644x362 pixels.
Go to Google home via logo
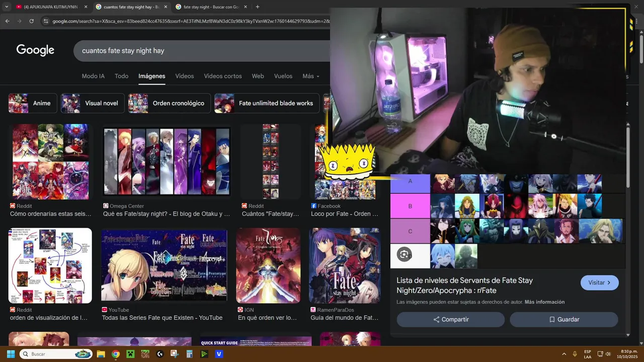35,50
